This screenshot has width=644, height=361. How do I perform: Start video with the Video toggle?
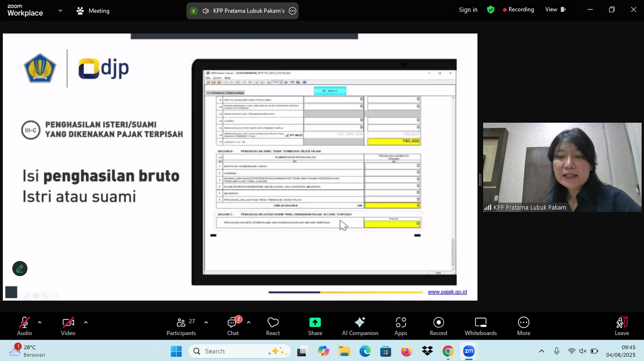click(x=68, y=326)
